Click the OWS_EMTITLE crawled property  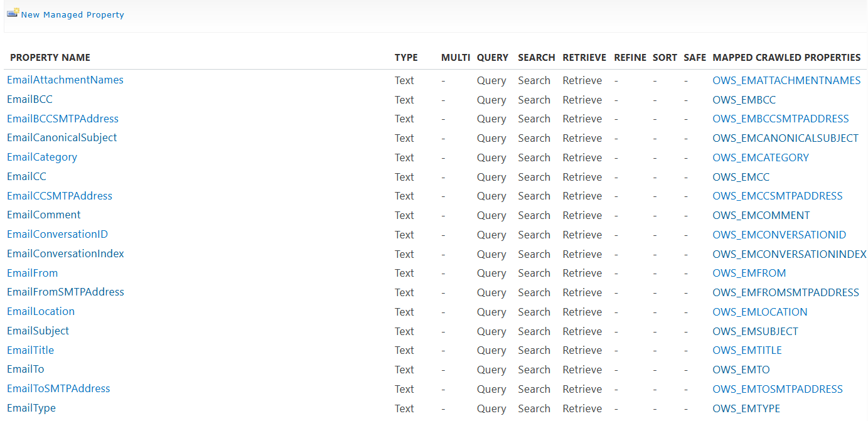click(747, 351)
